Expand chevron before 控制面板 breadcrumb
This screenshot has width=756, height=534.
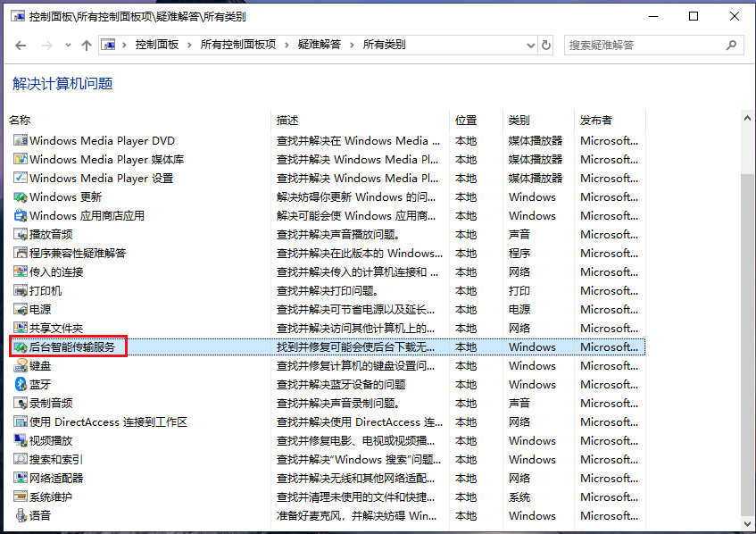124,45
